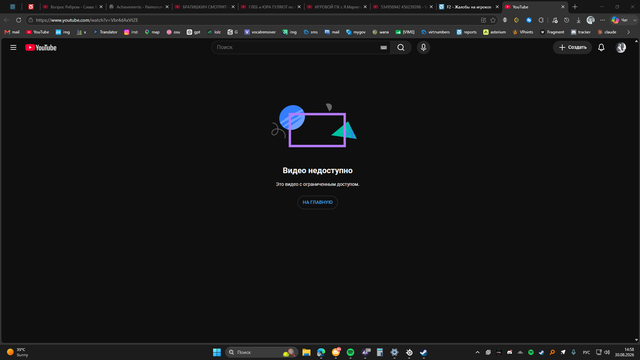Screen dimensions: 640x360
Task: Open the Windows Start button
Action: [217, 352]
